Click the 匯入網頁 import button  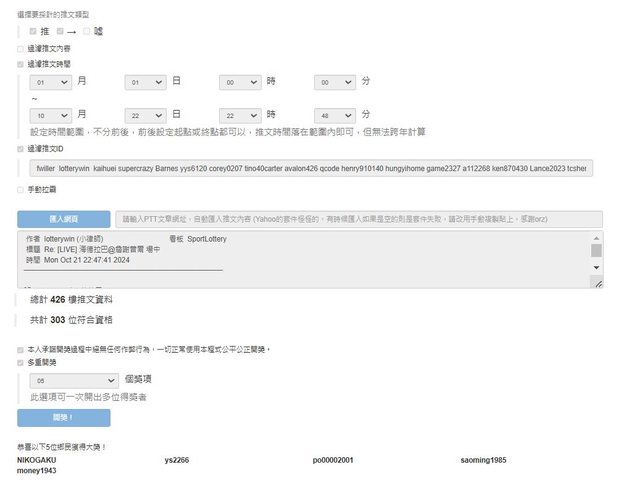[63, 219]
